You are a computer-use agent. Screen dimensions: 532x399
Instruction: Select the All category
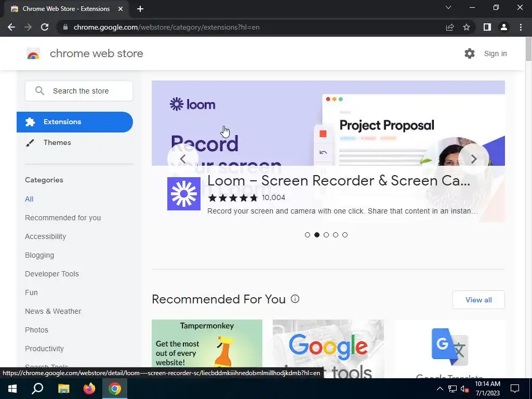[x=29, y=199]
